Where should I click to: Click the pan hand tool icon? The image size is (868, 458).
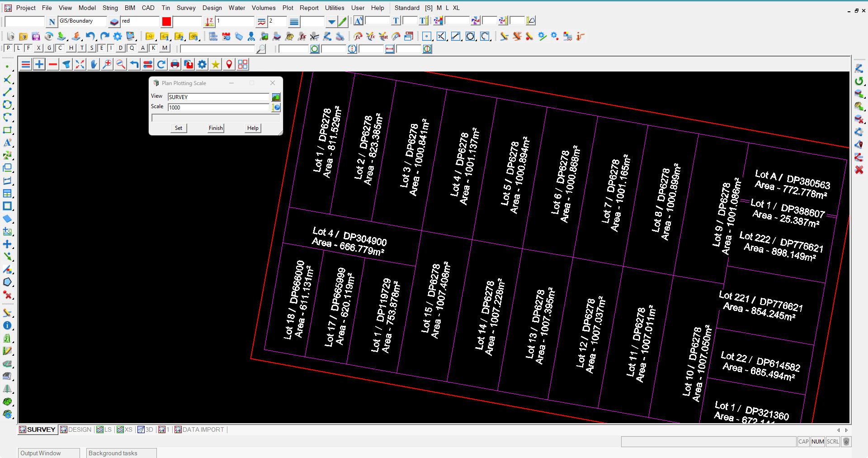tap(94, 65)
